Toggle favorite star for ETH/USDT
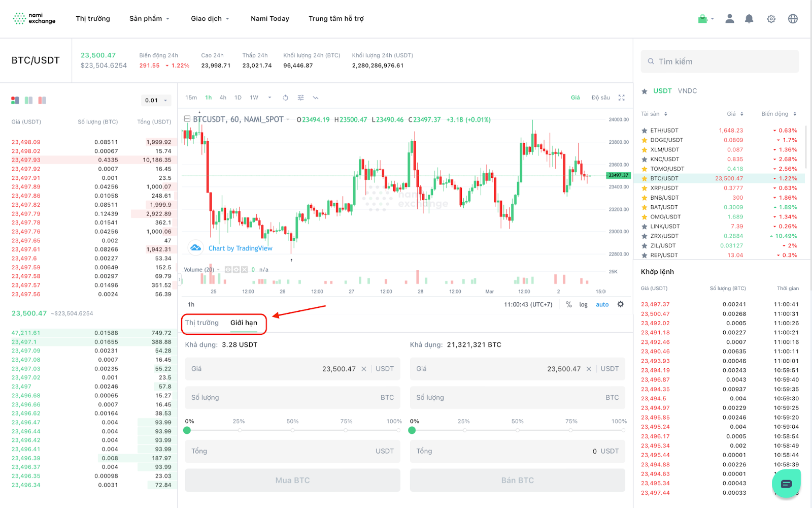This screenshot has height=508, width=812. tap(645, 131)
